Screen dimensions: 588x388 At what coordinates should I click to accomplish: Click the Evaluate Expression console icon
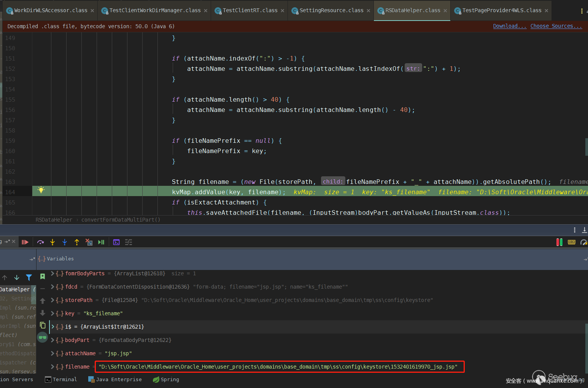[x=116, y=242]
